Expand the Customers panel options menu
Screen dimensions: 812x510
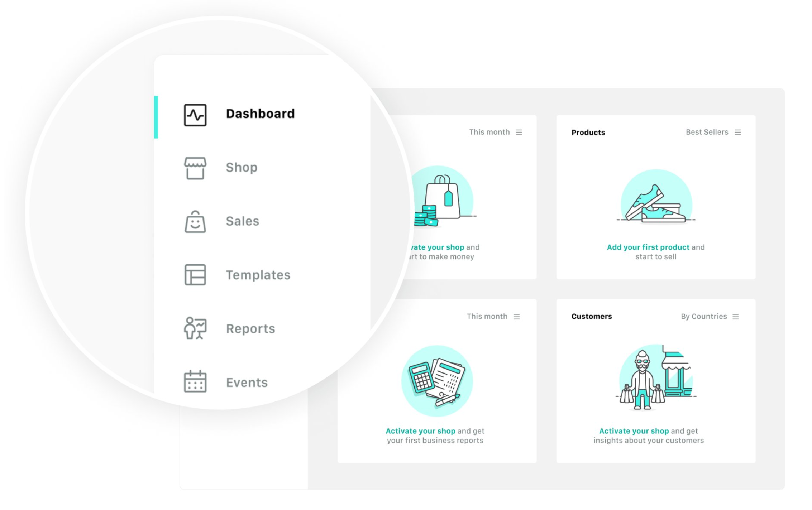[738, 316]
